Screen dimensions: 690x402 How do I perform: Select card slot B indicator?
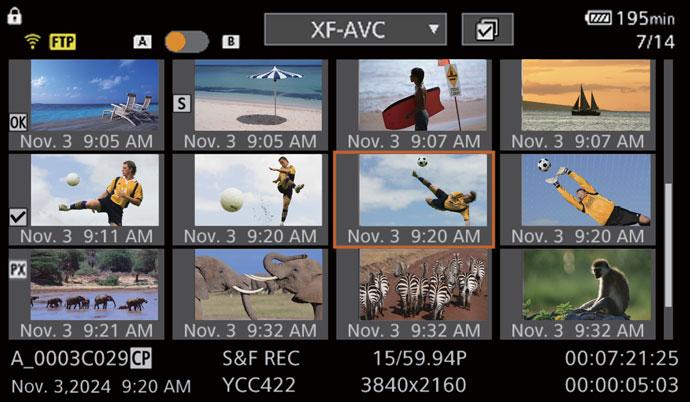(x=231, y=42)
